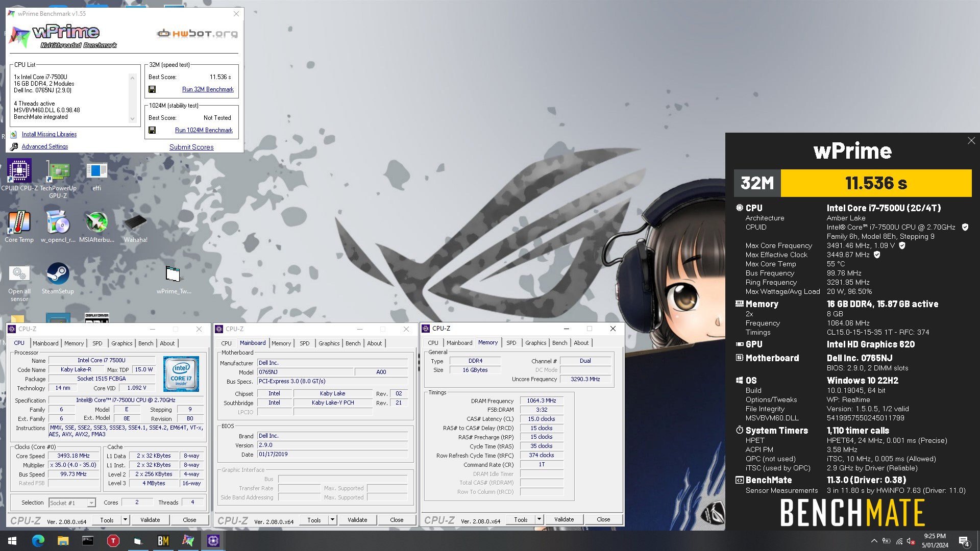Switch to wPrime taskbar icon
The width and height of the screenshot is (980, 551).
tap(188, 541)
